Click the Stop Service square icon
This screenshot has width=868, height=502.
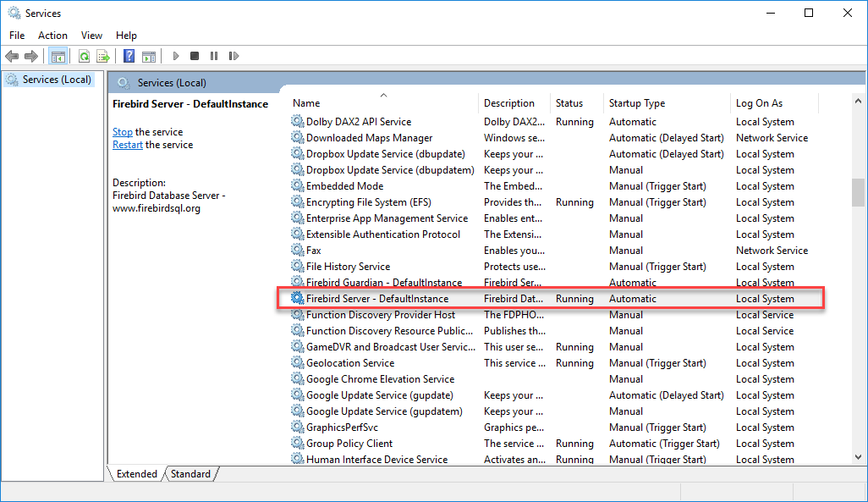195,56
